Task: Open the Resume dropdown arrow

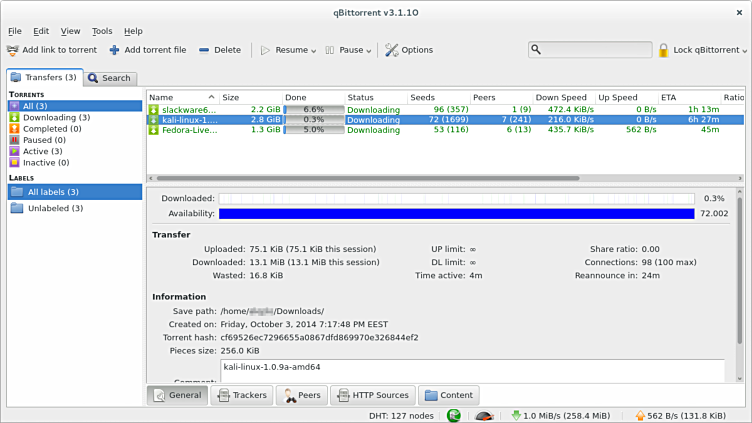Action: [x=314, y=51]
